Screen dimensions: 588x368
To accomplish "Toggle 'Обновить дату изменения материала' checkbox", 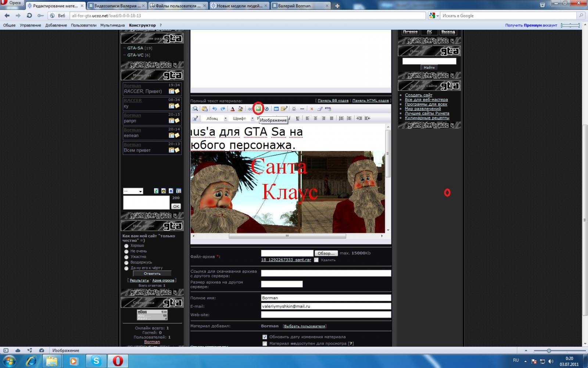I will (x=265, y=337).
